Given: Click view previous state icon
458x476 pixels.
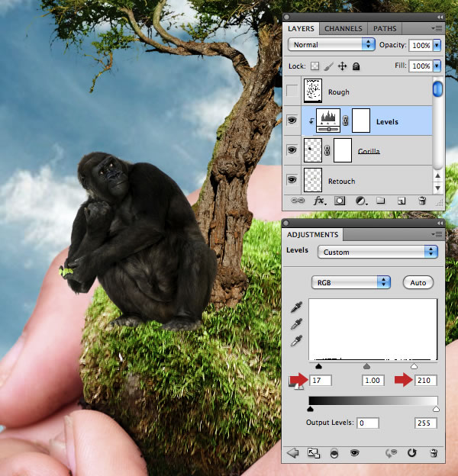Looking at the screenshot, I should (391, 453).
